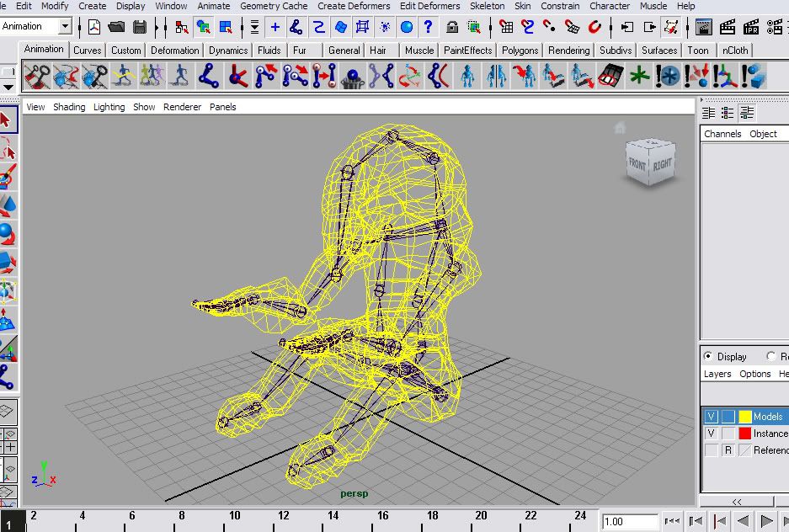Click the Open scene folder icon
Screen dimensions: 789x532
(116, 27)
